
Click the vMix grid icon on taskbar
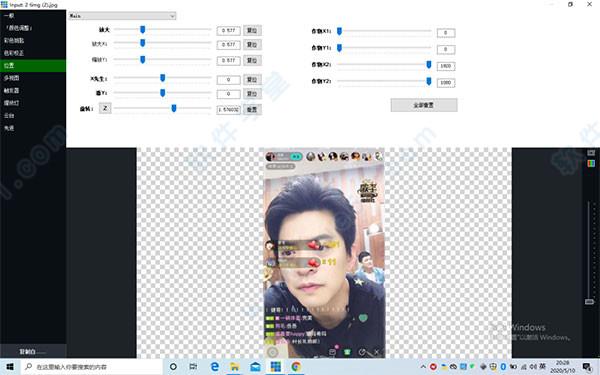coord(276,367)
